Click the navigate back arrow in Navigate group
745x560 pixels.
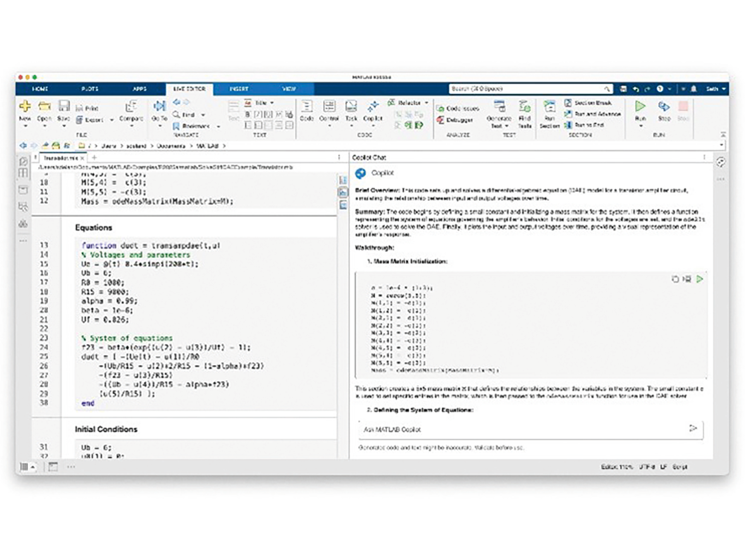[176, 102]
